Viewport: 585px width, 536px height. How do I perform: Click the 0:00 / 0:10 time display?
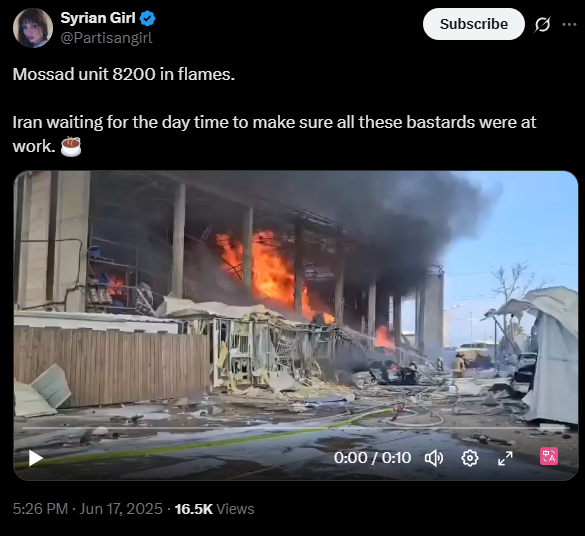click(372, 458)
